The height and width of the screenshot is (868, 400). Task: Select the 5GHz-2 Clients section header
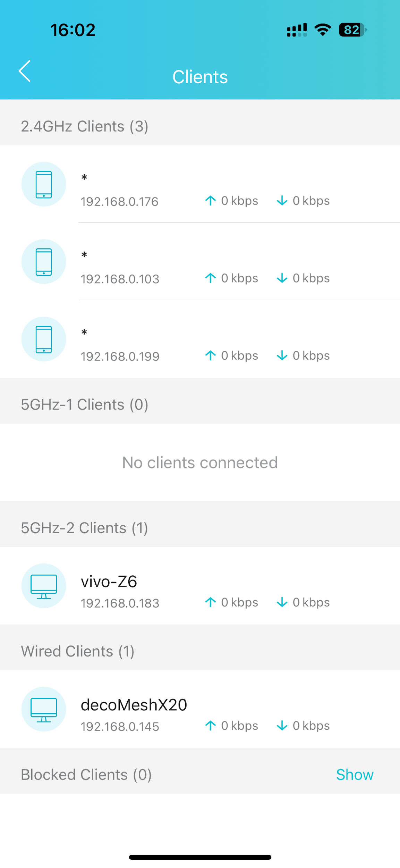pyautogui.click(x=84, y=527)
